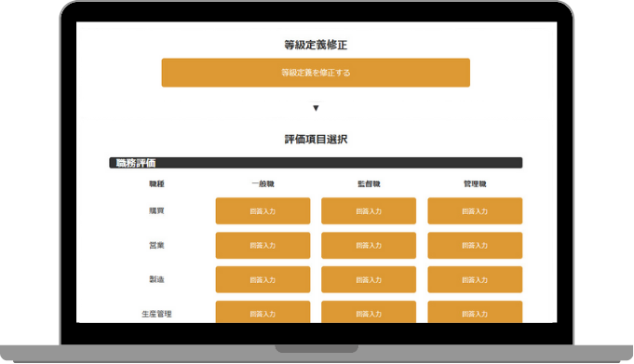Image resolution: width=634 pixels, height=364 pixels.
Task: Click the 一般職 column header
Action: (x=263, y=184)
